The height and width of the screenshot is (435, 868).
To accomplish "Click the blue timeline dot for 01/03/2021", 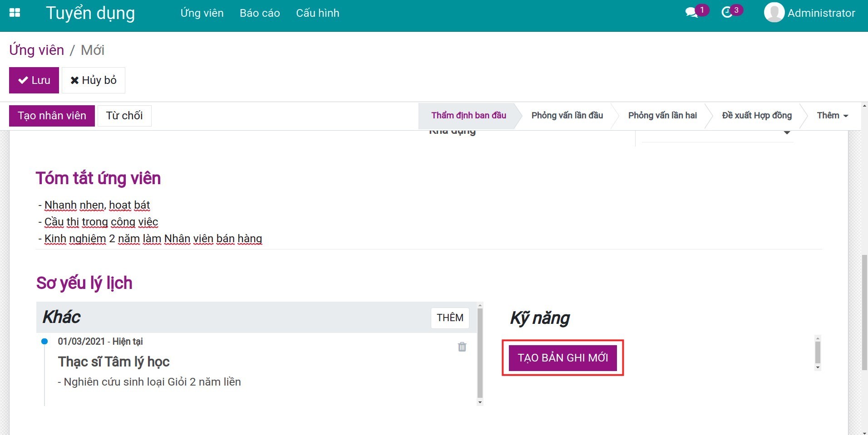I will [44, 342].
